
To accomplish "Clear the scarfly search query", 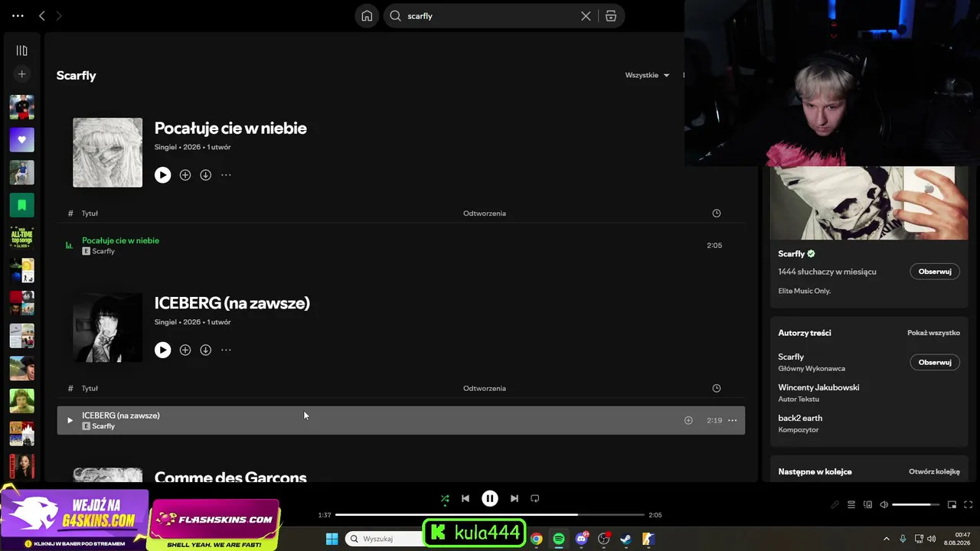I will point(586,16).
